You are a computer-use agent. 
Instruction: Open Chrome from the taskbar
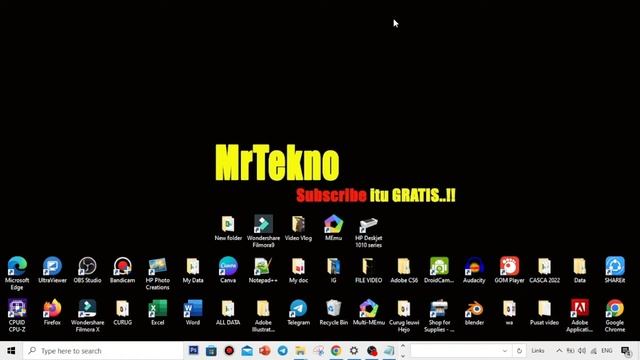(x=336, y=351)
